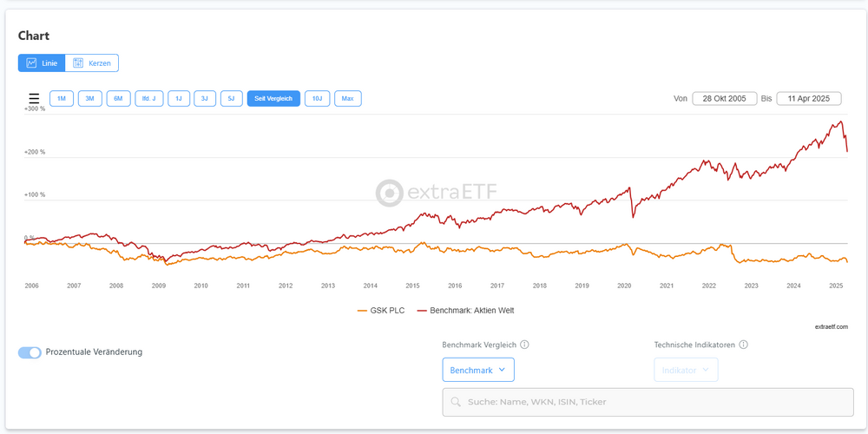
Task: Open the Benchmark dropdown
Action: tap(478, 370)
